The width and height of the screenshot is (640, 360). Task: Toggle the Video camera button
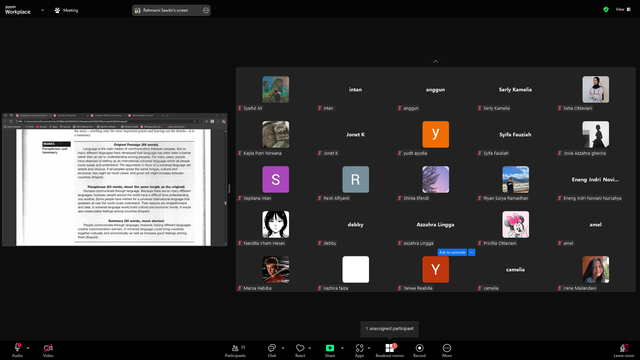point(48,349)
